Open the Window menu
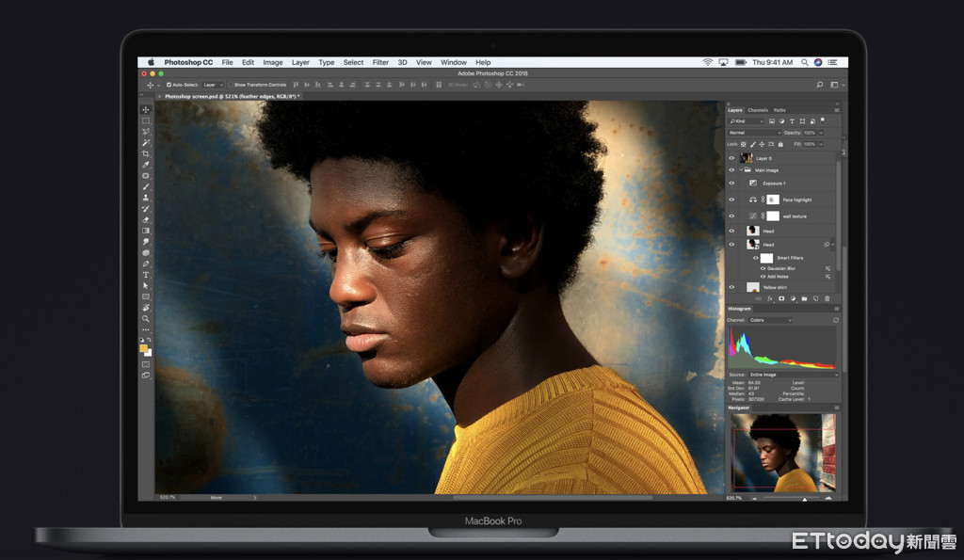This screenshot has height=560, width=964. (454, 62)
